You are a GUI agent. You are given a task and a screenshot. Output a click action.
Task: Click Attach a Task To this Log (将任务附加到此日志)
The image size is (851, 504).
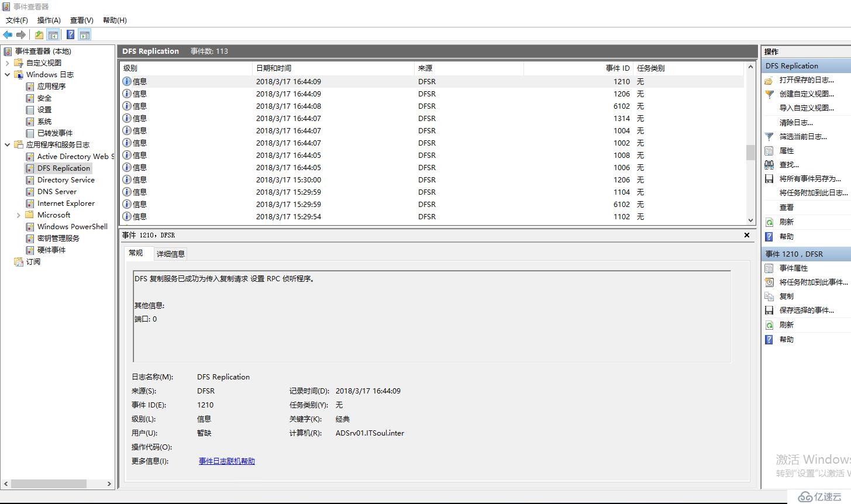tap(813, 193)
